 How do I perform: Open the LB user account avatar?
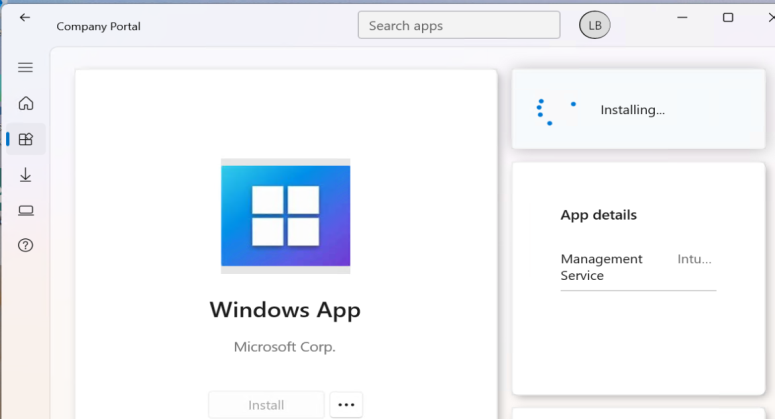click(x=595, y=25)
